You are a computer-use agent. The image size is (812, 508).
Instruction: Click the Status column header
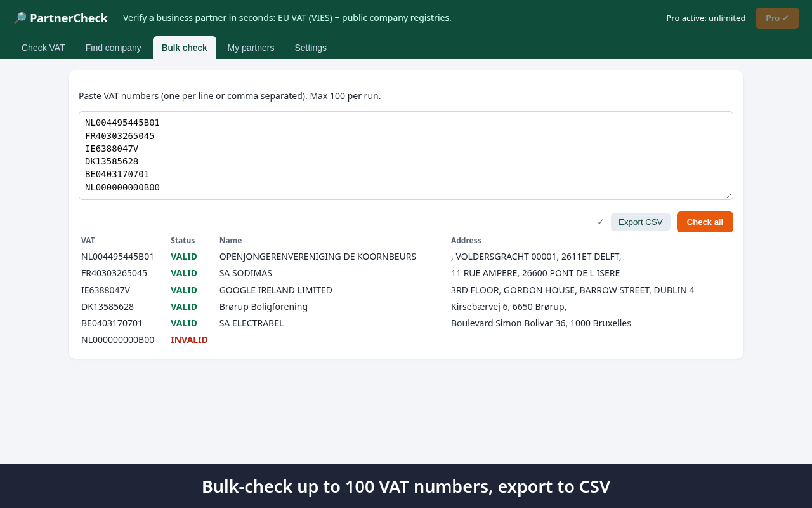[183, 240]
